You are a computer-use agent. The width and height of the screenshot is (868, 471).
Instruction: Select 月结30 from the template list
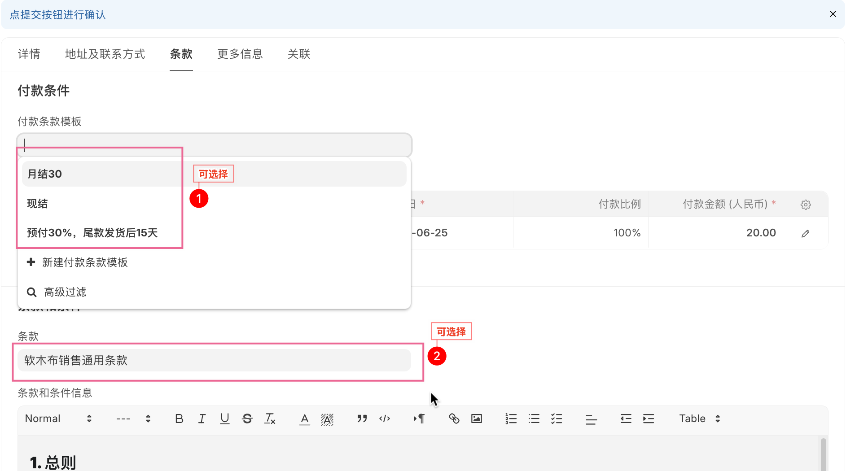44,174
